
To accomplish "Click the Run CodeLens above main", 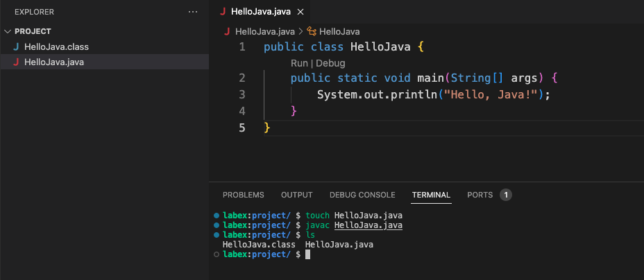I will 299,63.
